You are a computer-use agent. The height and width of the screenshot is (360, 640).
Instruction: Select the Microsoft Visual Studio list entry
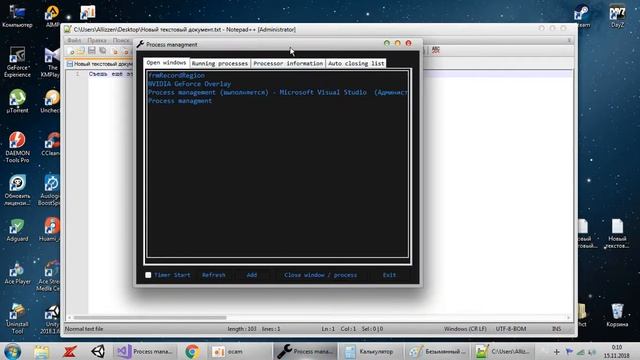pyautogui.click(x=278, y=93)
